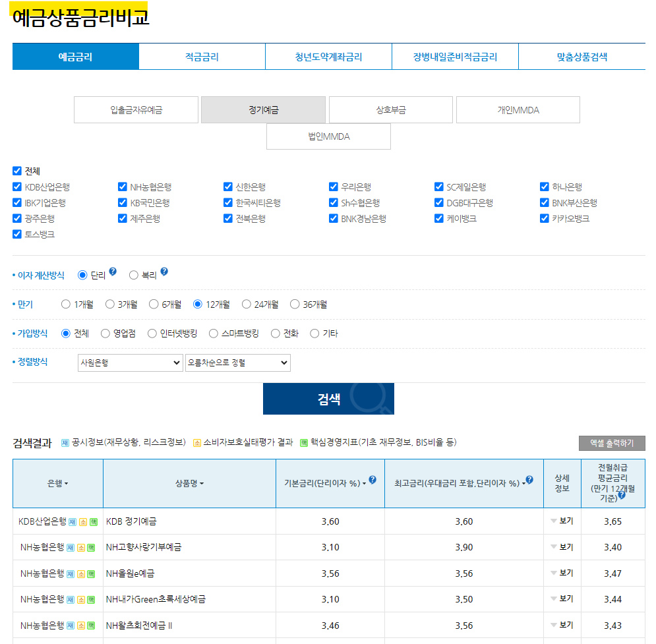656x644 pixels.
Task: Select 법인MMDA product button
Action: pos(328,136)
